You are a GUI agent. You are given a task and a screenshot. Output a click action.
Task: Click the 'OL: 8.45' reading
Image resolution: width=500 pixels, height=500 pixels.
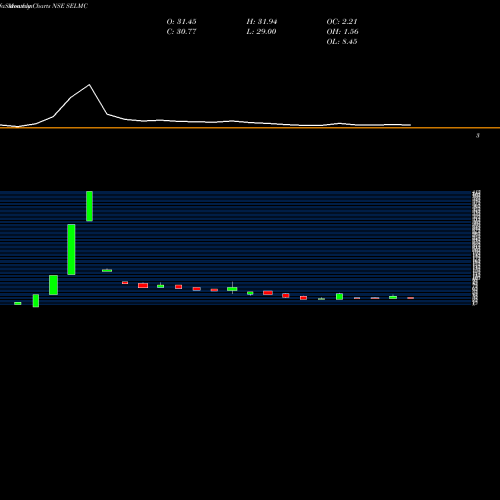[x=342, y=42]
